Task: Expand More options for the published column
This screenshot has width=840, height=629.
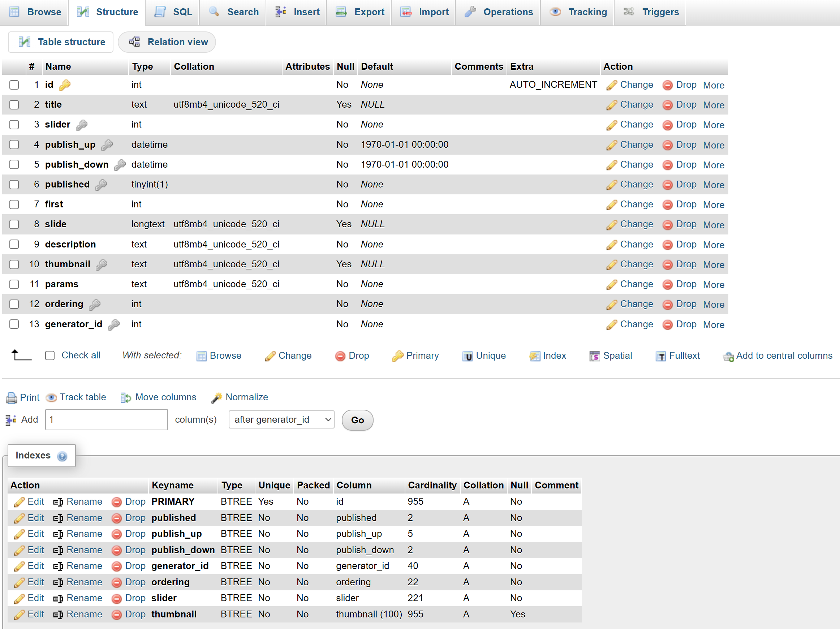Action: pos(713,185)
